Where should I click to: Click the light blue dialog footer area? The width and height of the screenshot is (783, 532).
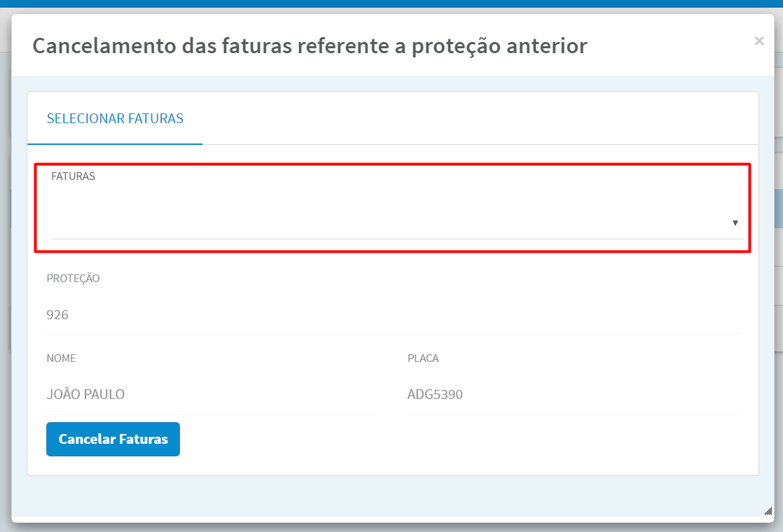[x=392, y=496]
